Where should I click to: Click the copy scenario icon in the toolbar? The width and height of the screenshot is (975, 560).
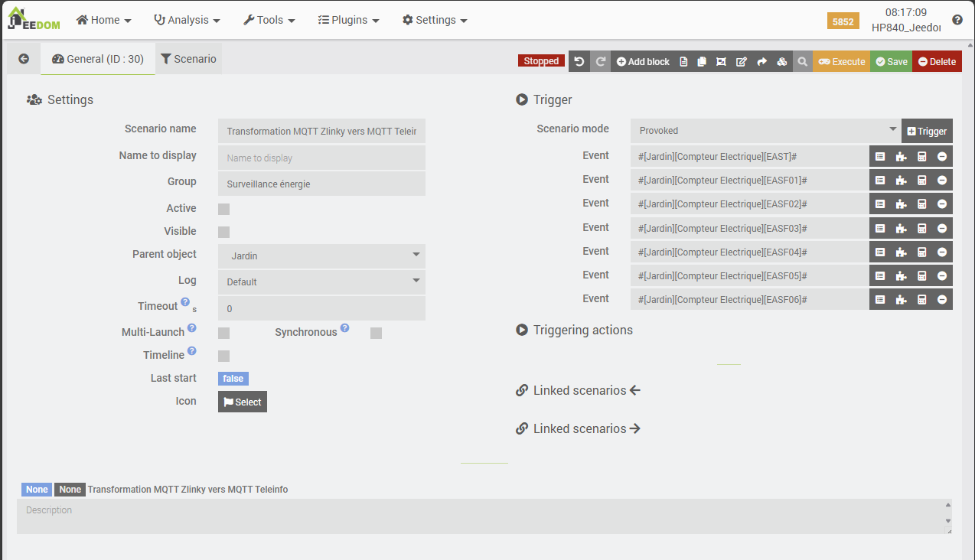pyautogui.click(x=702, y=61)
